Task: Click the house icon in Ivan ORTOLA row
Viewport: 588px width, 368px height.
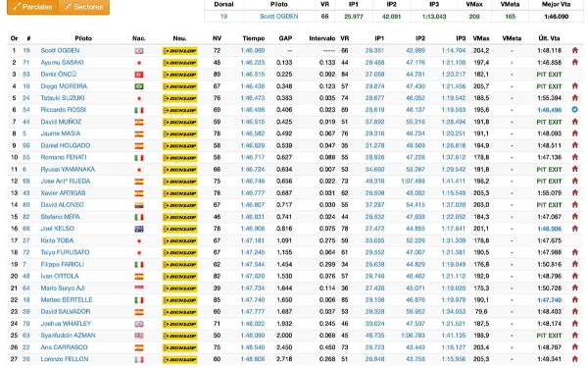Action: pyautogui.click(x=575, y=276)
